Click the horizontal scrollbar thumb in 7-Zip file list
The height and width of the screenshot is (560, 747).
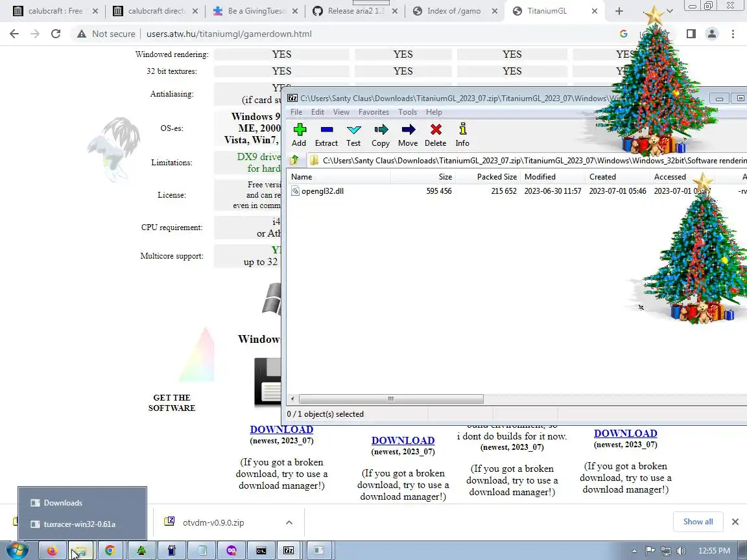[x=390, y=399]
